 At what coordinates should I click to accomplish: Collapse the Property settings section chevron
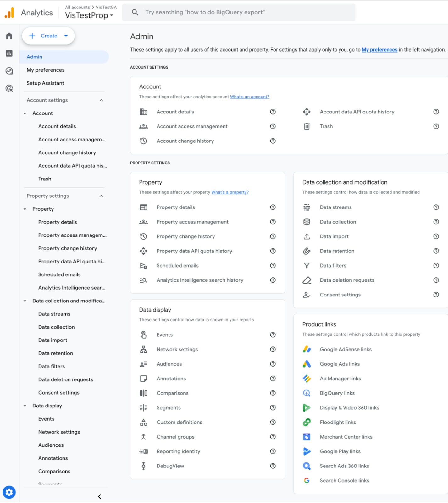tap(101, 196)
